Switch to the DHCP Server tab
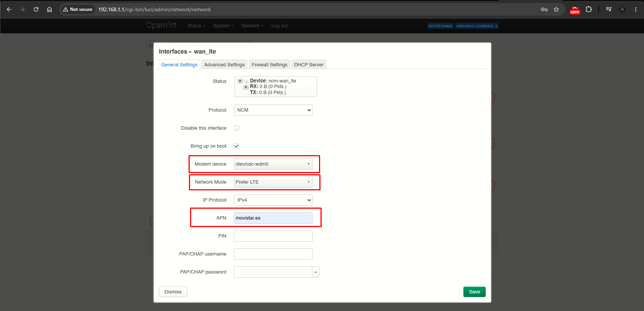The width and height of the screenshot is (644, 311). pyautogui.click(x=309, y=64)
